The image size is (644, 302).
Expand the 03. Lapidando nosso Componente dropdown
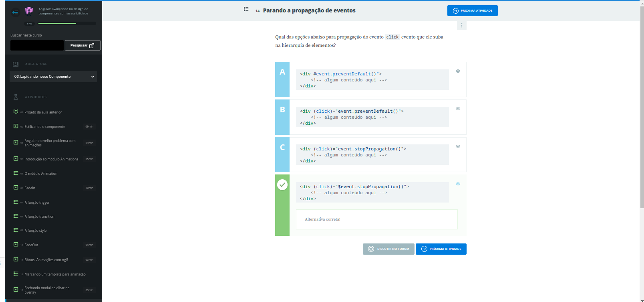(53, 77)
